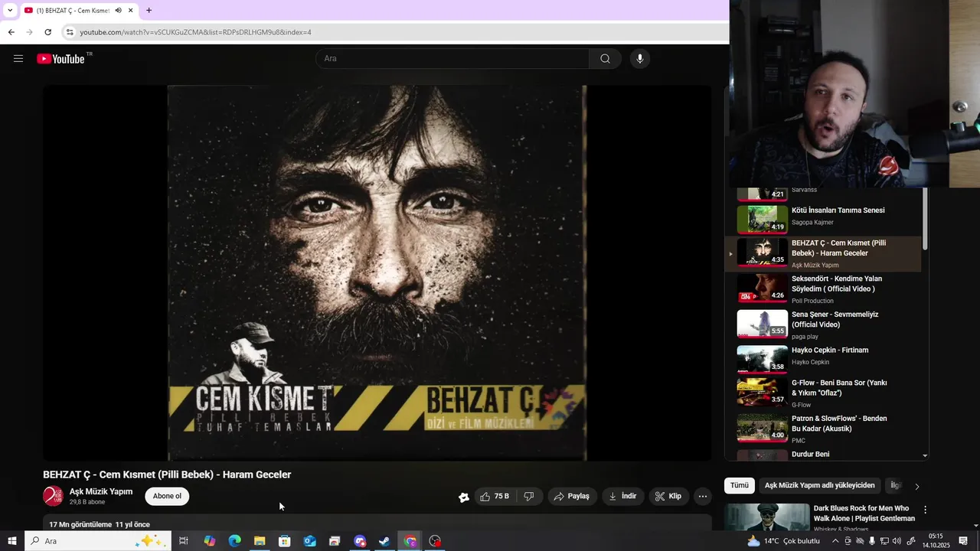Image resolution: width=980 pixels, height=551 pixels.
Task: Open the Aşk Müzik Yapım channel name link
Action: click(101, 492)
